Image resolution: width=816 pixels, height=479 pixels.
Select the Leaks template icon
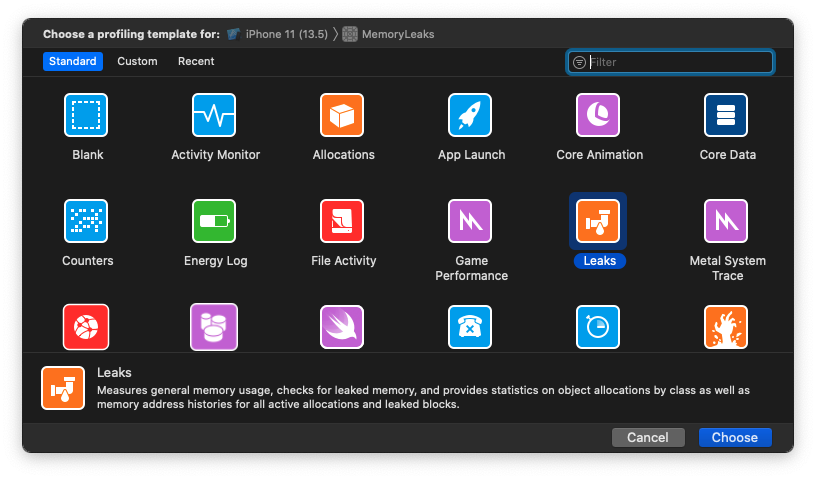tap(598, 221)
